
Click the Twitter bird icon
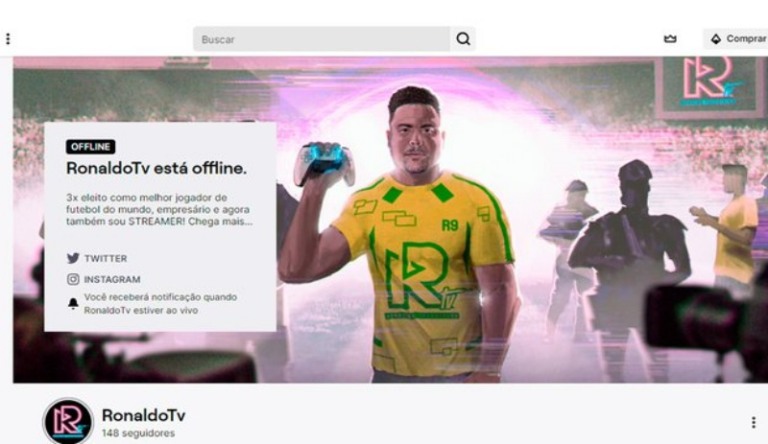point(73,258)
